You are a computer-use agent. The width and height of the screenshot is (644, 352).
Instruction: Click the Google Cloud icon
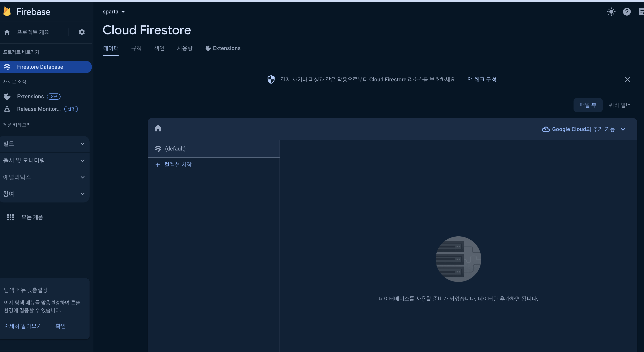pyautogui.click(x=546, y=129)
